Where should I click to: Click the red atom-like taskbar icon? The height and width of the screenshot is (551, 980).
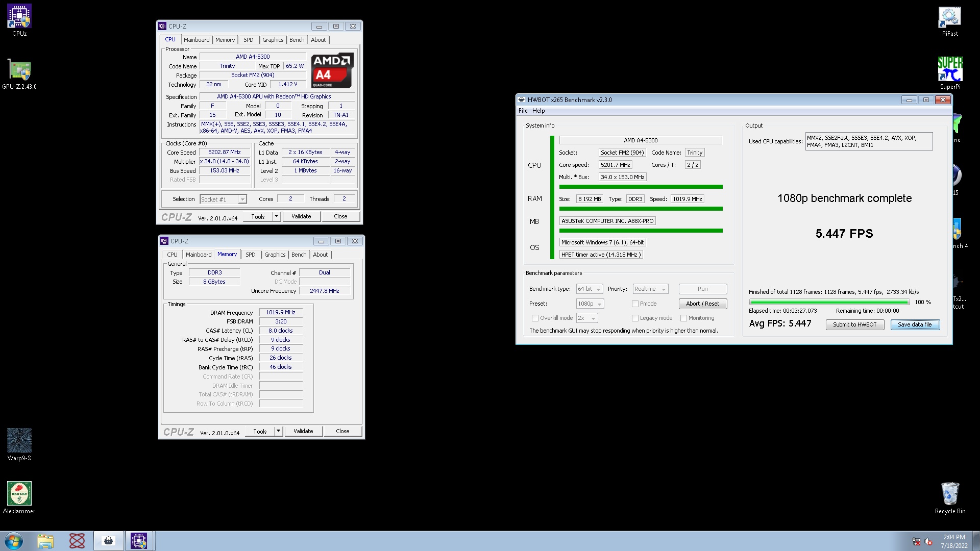(x=77, y=541)
